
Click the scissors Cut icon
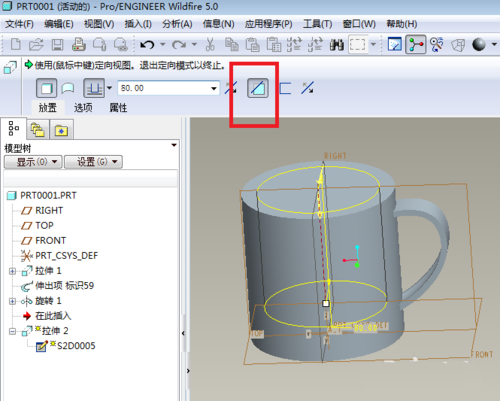210,44
